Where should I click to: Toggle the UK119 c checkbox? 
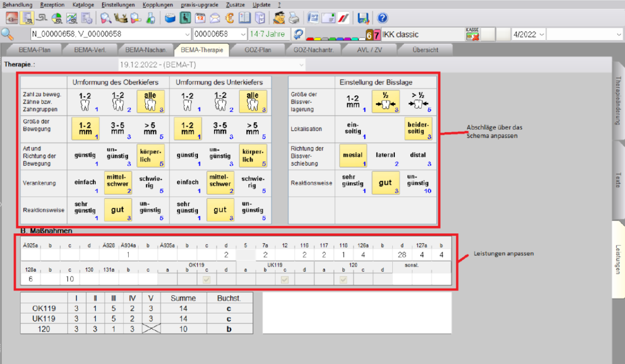(x=285, y=280)
